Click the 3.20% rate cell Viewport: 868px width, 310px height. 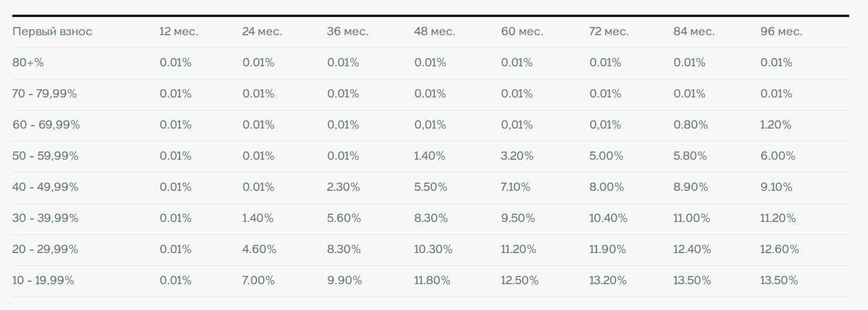pyautogui.click(x=518, y=156)
